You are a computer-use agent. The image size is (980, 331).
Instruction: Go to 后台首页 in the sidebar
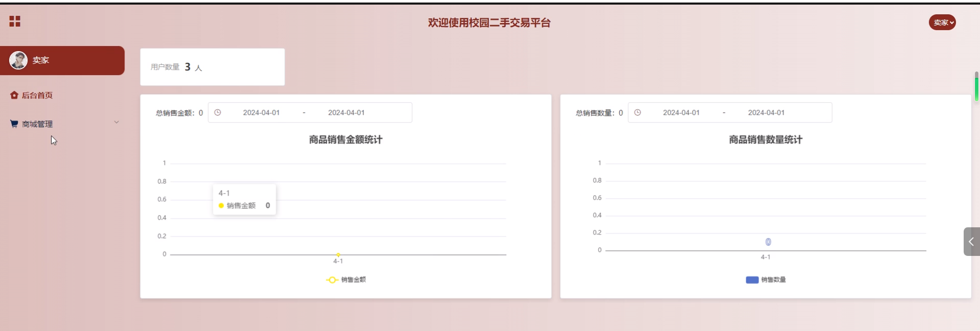click(x=37, y=96)
